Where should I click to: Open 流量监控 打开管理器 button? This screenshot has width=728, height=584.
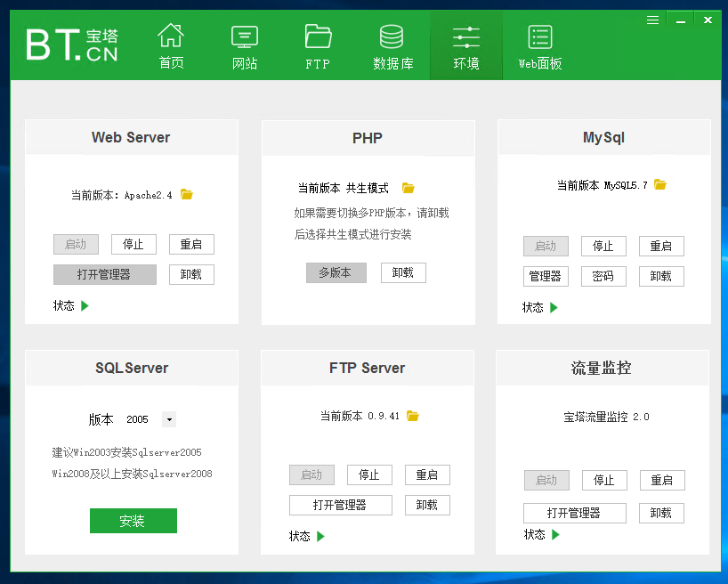click(x=574, y=514)
